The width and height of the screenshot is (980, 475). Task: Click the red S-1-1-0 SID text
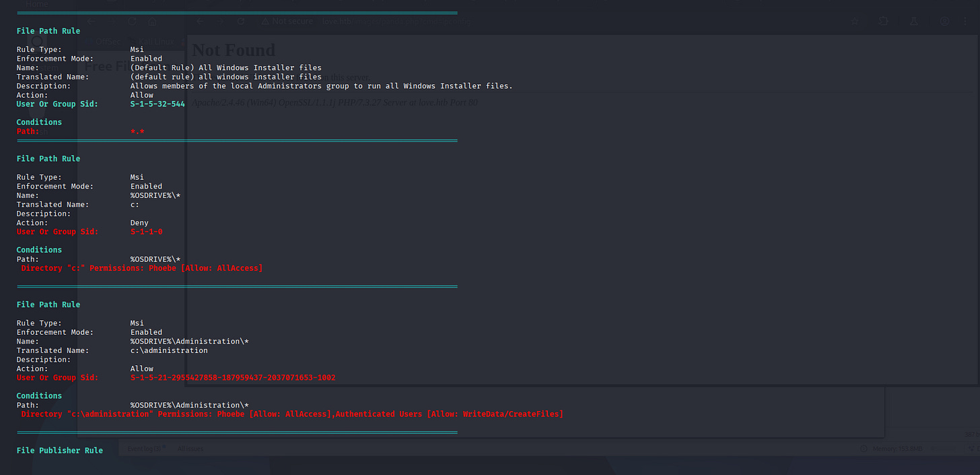coord(146,232)
